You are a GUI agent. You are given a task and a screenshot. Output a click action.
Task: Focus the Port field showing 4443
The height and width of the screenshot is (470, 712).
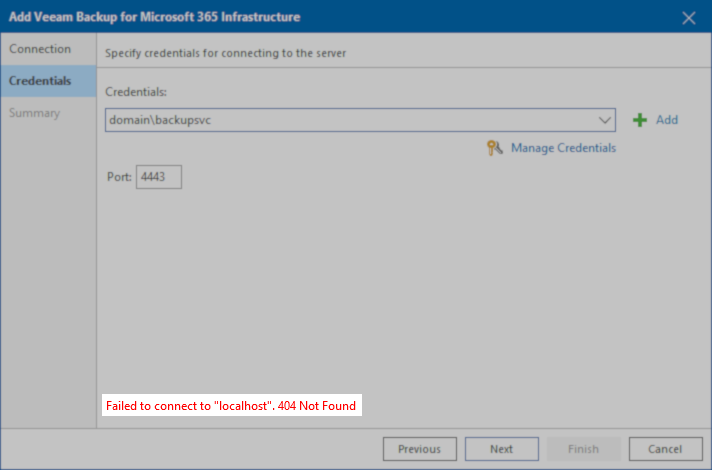pyautogui.click(x=159, y=177)
